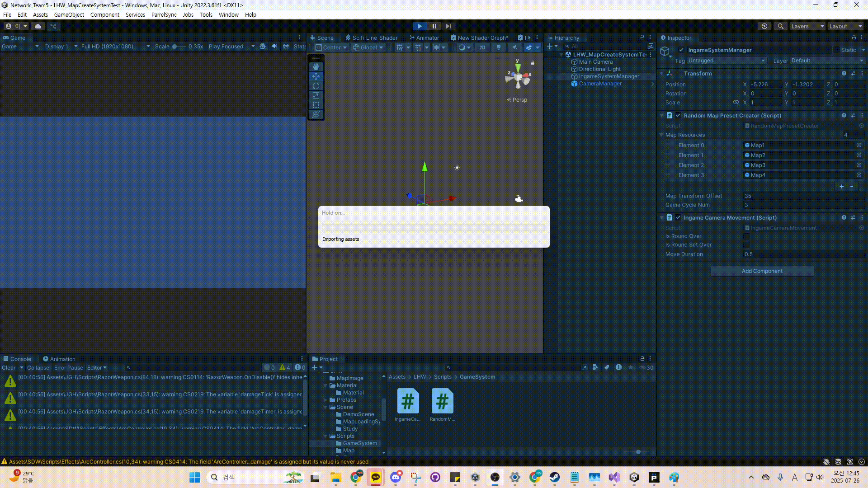This screenshot has width=868, height=488.
Task: Select the Rect transform tool
Action: point(316,105)
